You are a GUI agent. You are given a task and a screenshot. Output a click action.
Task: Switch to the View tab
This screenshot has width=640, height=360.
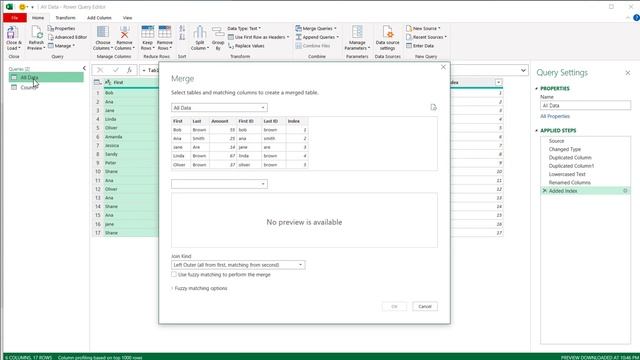tap(127, 18)
